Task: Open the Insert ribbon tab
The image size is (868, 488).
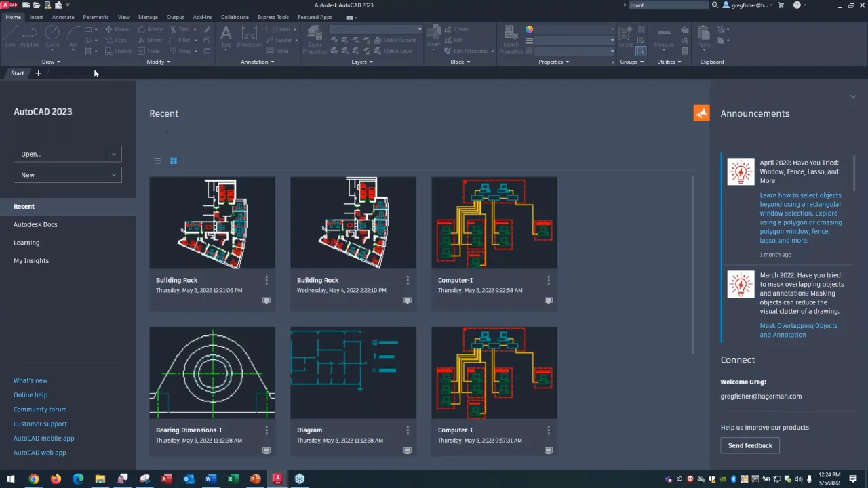Action: (x=36, y=17)
